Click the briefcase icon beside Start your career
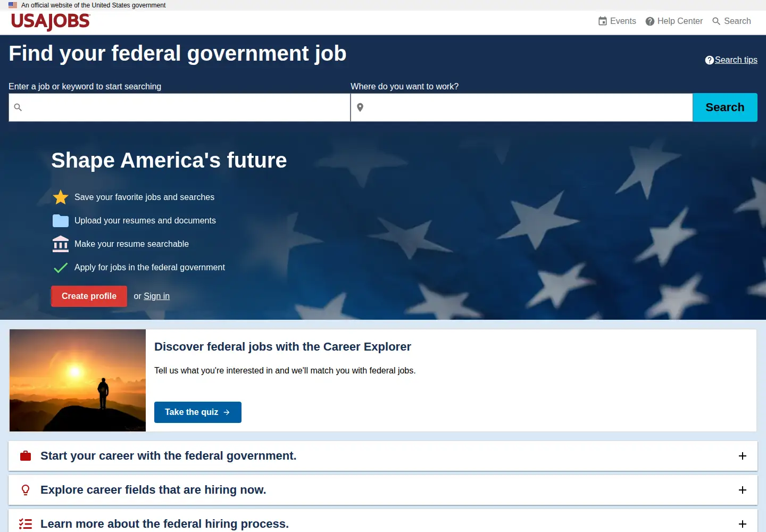766x532 pixels. click(26, 456)
